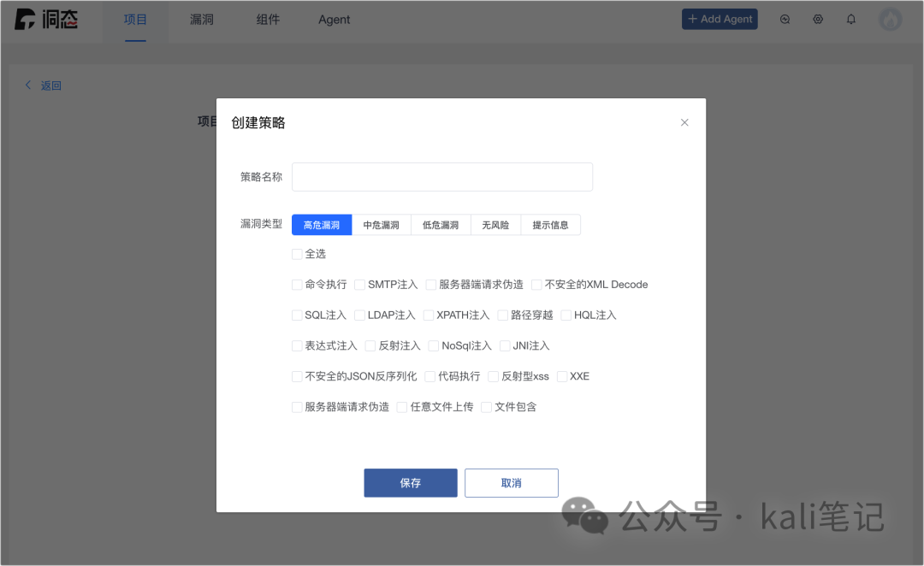Check the 反射型xss checkbox
The height and width of the screenshot is (566, 924).
(494, 376)
